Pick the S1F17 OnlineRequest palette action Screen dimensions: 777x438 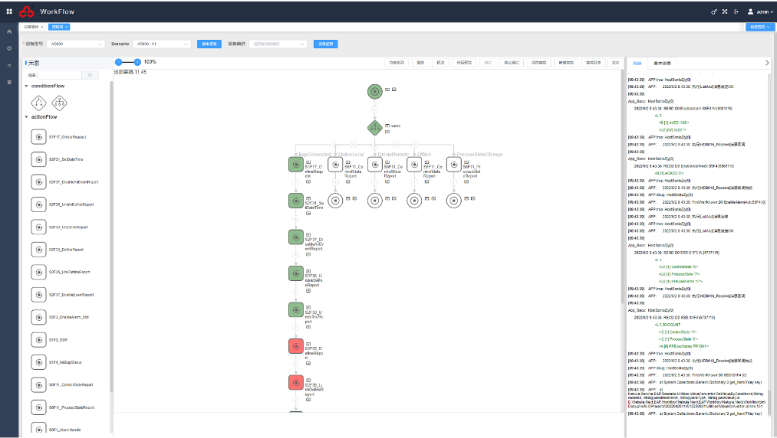point(39,137)
